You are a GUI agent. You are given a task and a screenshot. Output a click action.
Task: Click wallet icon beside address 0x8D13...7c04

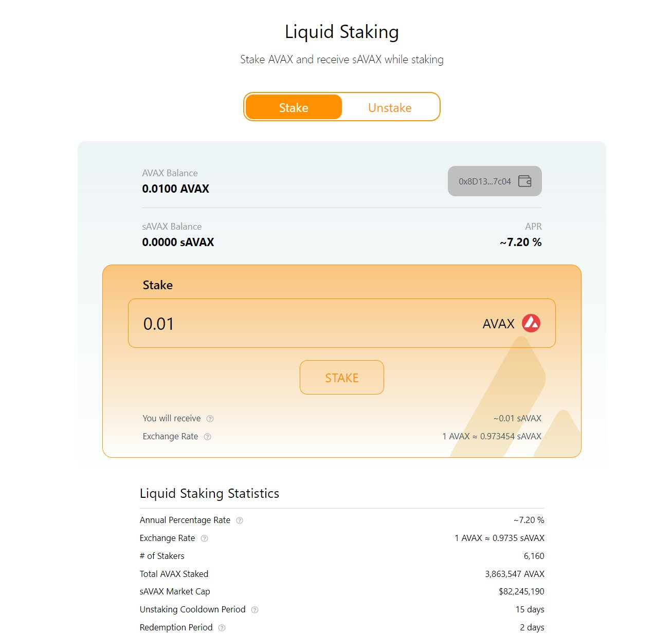click(x=524, y=181)
